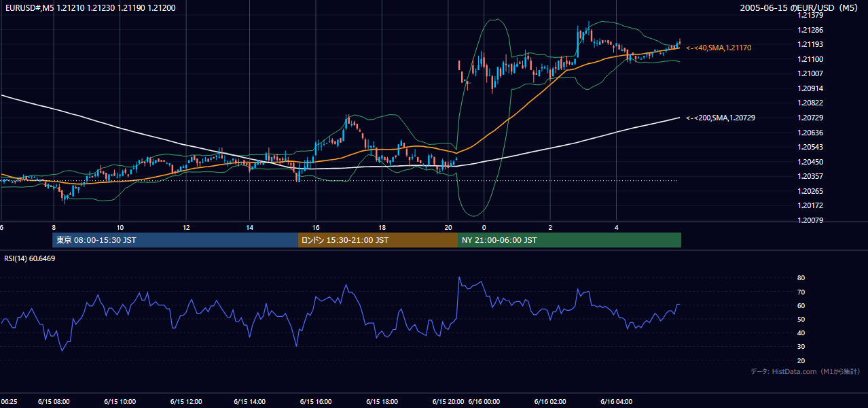Click hour label 10 on price chart axis
868x408 pixels.
coord(120,227)
